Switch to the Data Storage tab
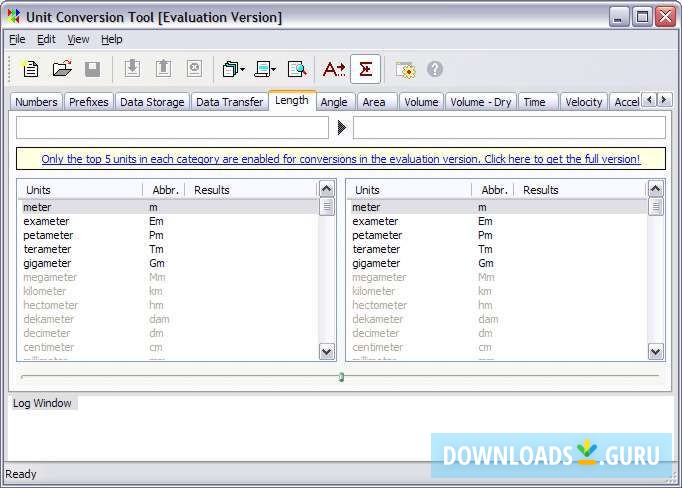The height and width of the screenshot is (488, 682). [x=152, y=102]
